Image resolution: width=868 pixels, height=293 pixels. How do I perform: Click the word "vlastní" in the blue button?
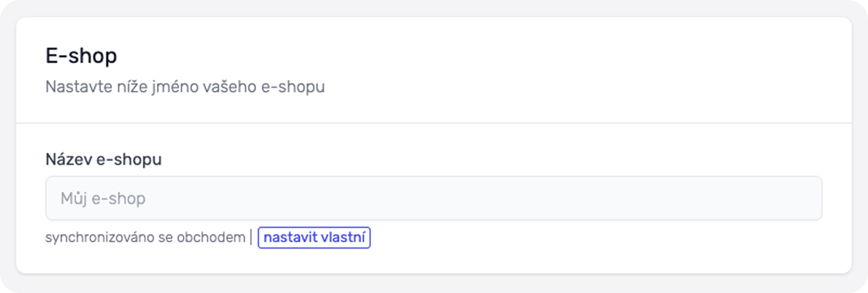click(x=343, y=238)
